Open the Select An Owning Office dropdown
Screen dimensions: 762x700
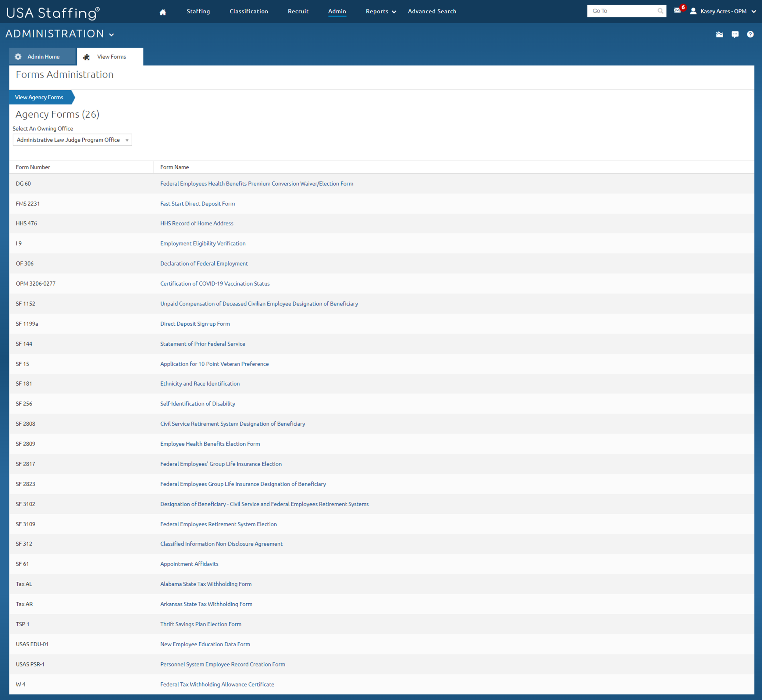click(72, 140)
